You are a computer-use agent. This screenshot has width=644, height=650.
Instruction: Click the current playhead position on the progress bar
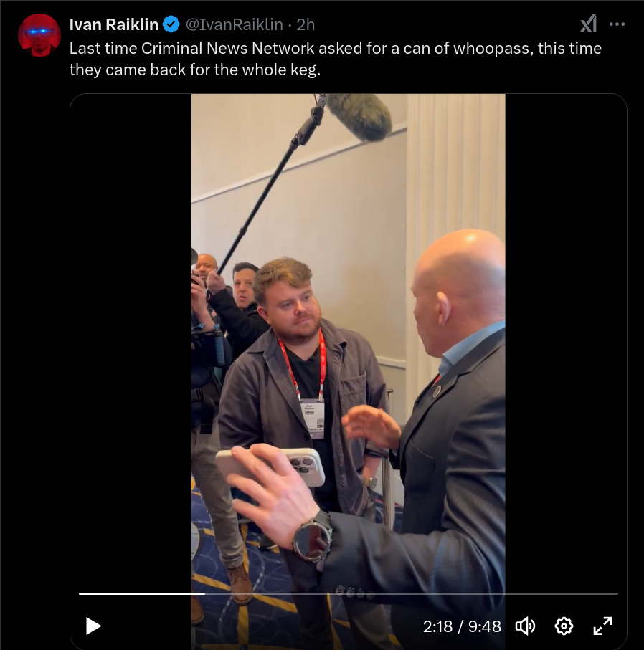coord(205,593)
